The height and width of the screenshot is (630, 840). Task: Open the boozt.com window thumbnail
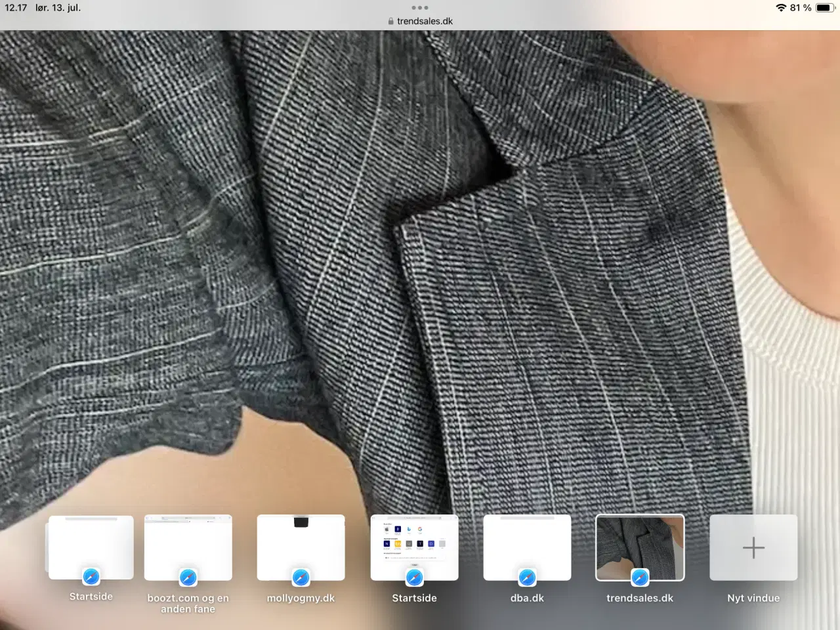[188, 547]
